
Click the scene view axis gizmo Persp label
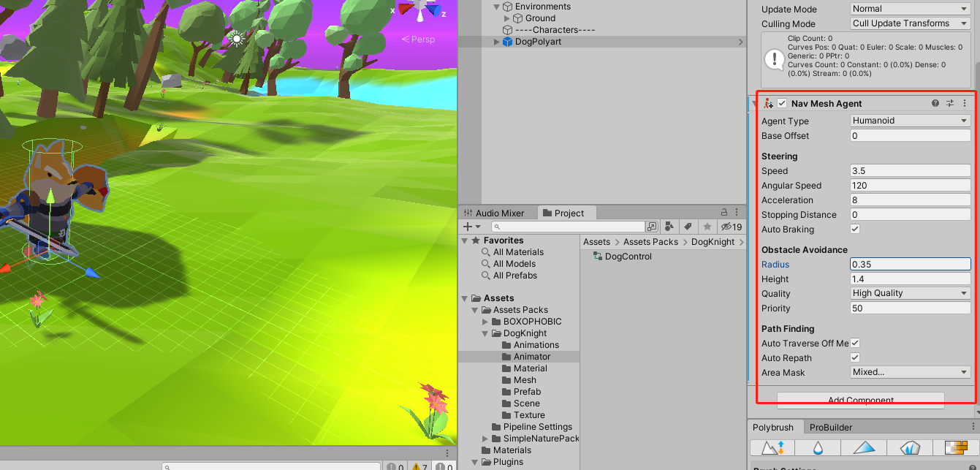point(422,39)
